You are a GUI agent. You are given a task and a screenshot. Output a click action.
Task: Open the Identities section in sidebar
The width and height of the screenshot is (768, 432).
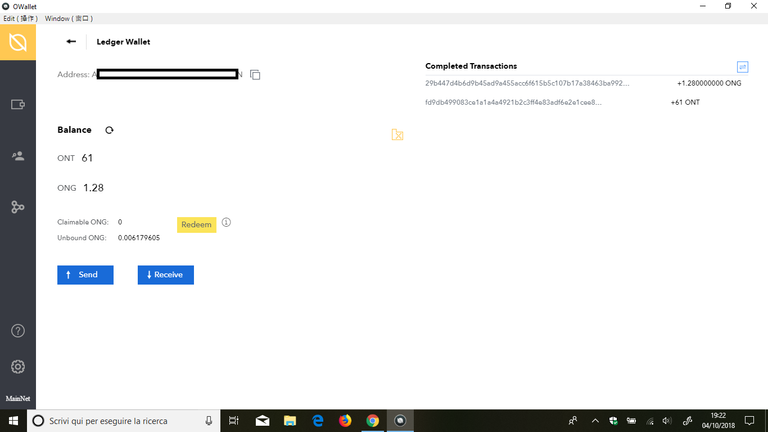tap(18, 156)
